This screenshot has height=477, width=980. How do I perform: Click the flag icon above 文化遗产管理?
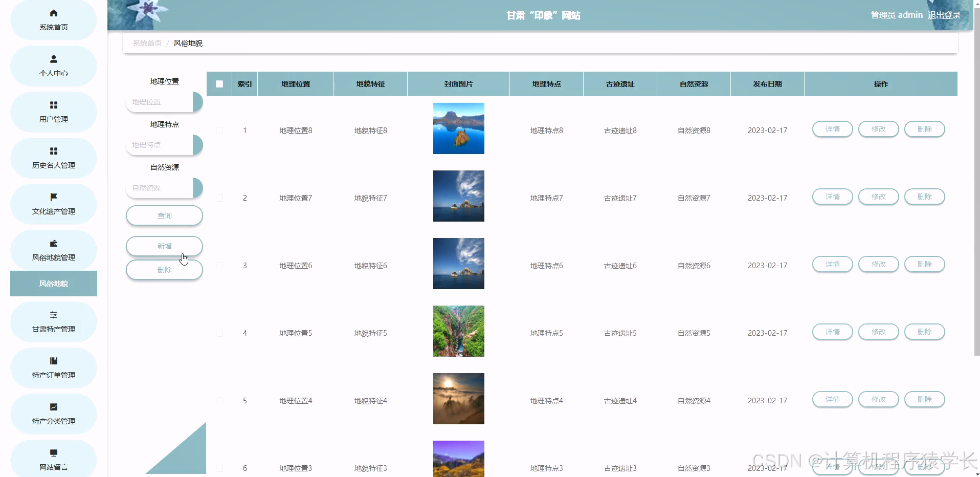pyautogui.click(x=54, y=197)
